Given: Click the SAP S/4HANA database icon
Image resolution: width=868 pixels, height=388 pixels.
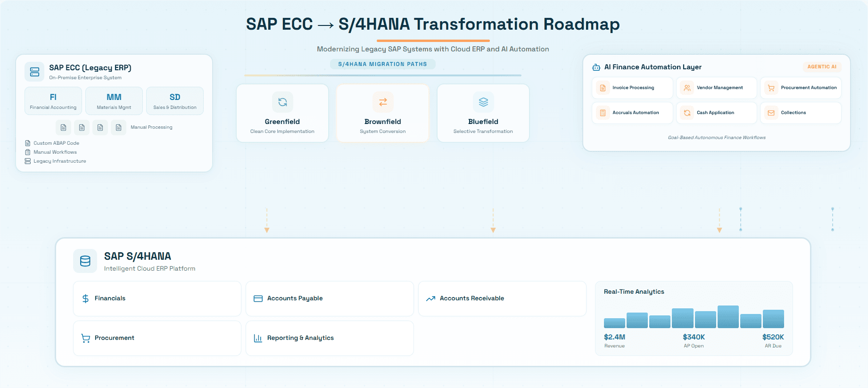Looking at the screenshot, I should click(85, 261).
